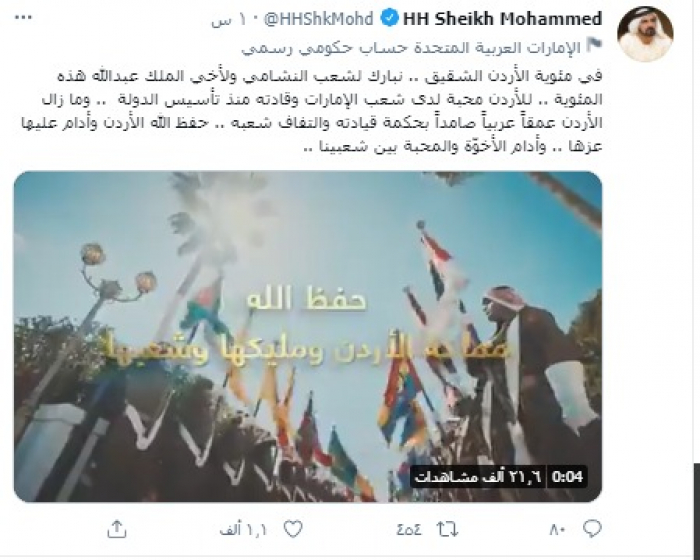Click the retweet arrows icon

[448, 530]
